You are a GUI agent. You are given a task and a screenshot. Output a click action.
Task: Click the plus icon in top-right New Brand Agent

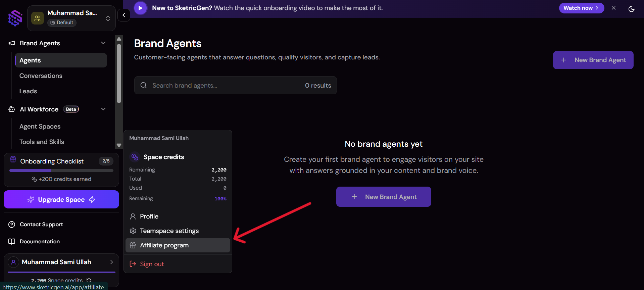click(564, 60)
